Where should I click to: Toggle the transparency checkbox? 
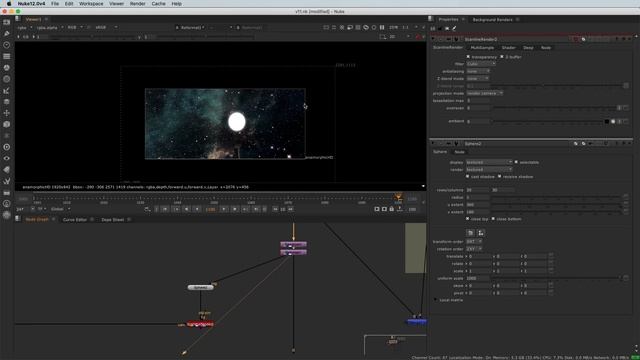[468, 57]
